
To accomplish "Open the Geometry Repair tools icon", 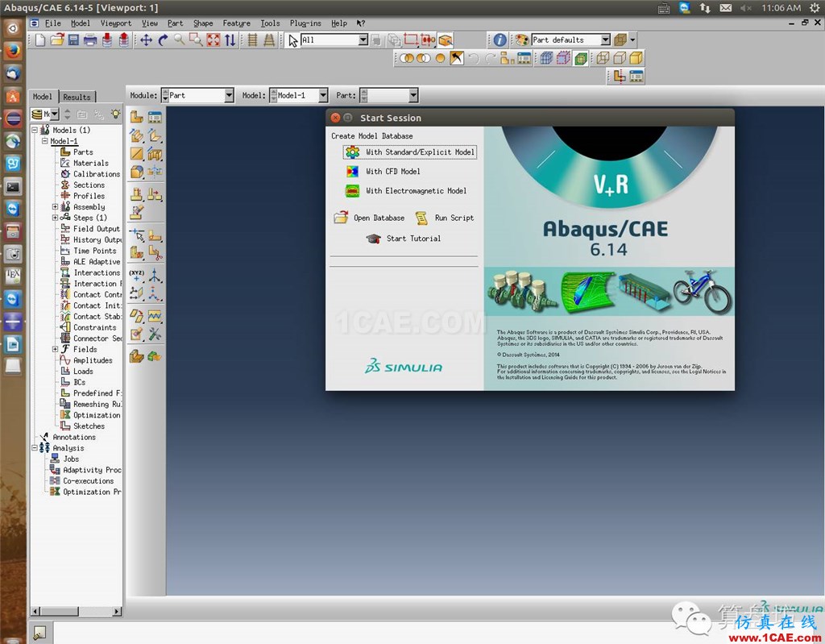I will pyautogui.click(x=155, y=334).
